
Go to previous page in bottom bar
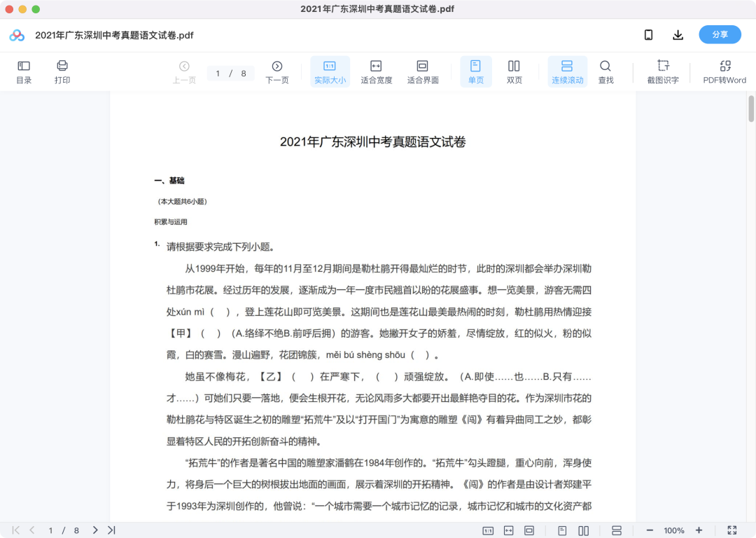click(x=32, y=530)
